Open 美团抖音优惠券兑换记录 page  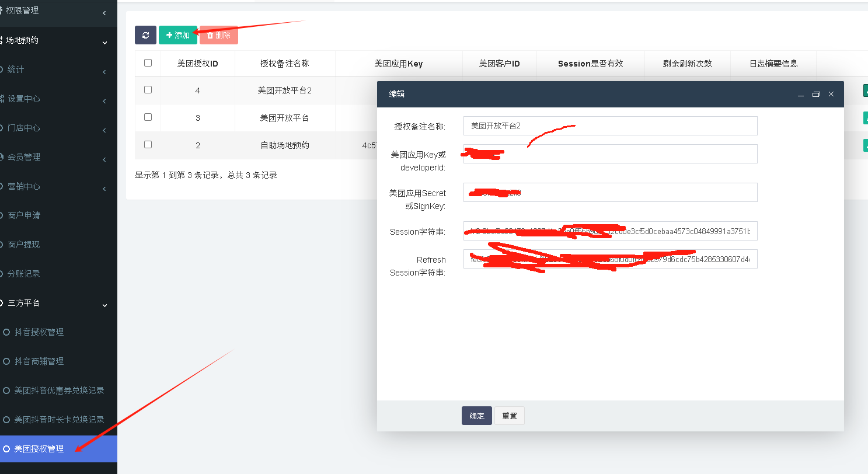tap(58, 391)
